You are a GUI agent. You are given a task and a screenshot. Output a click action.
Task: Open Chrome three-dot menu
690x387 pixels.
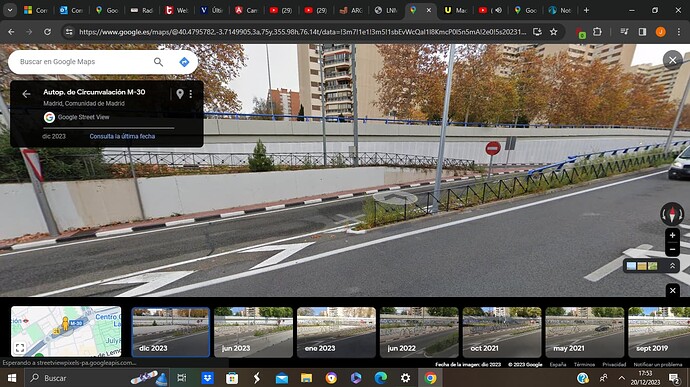tap(679, 32)
